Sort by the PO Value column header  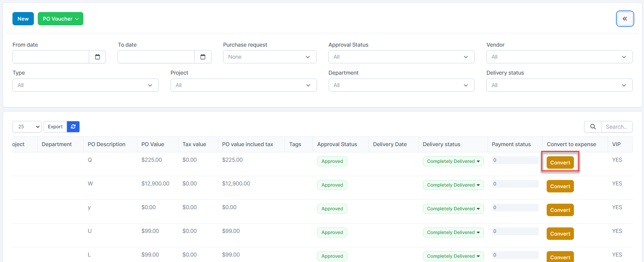tap(153, 144)
